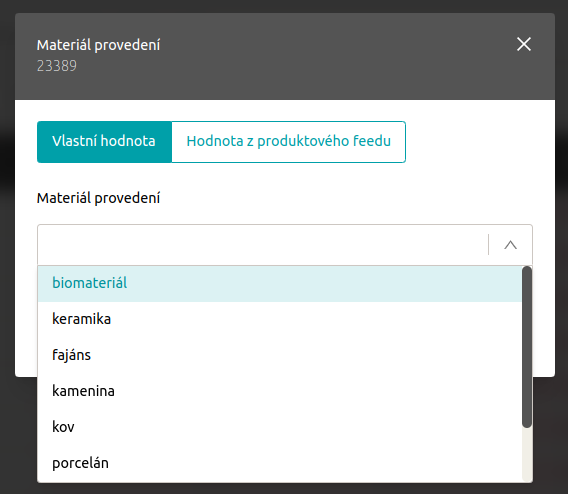Click into the Materiál provedení select field
Viewport: 568px width, 494px height.
point(263,245)
